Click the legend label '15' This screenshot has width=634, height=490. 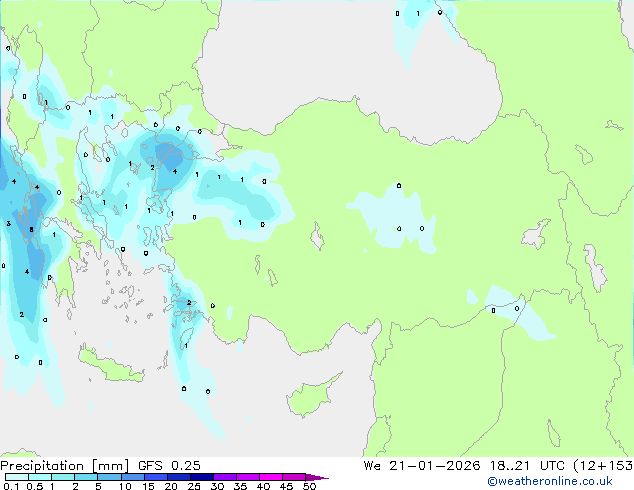coord(148,486)
